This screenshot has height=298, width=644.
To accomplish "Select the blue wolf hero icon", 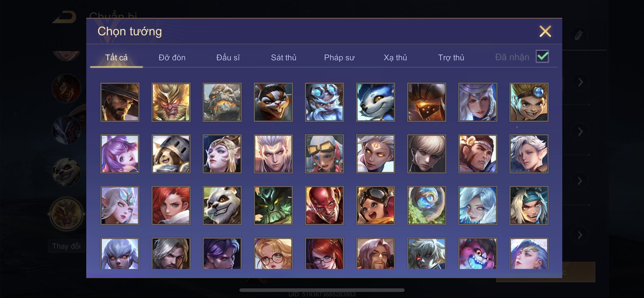I will (375, 102).
